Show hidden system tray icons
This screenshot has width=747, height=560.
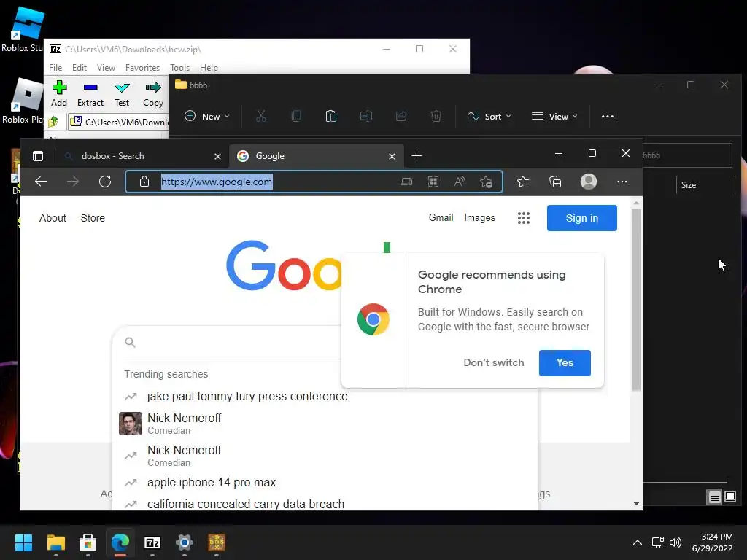pos(638,542)
